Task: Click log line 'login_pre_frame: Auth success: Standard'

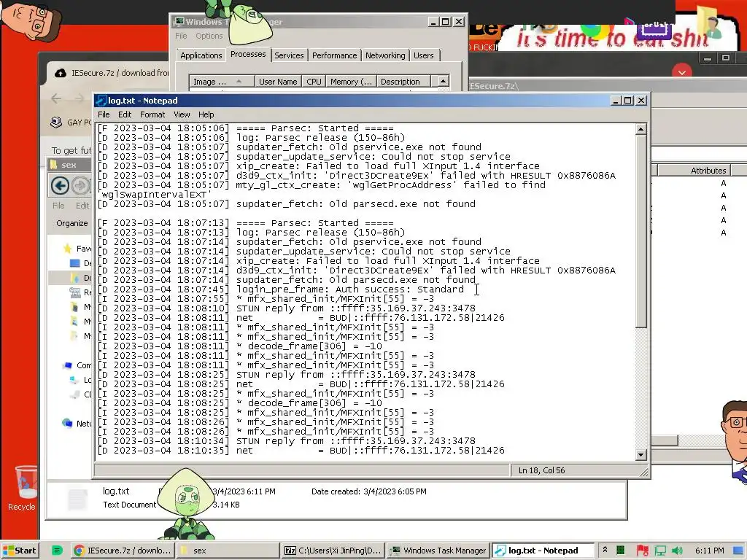Action: pyautogui.click(x=349, y=289)
